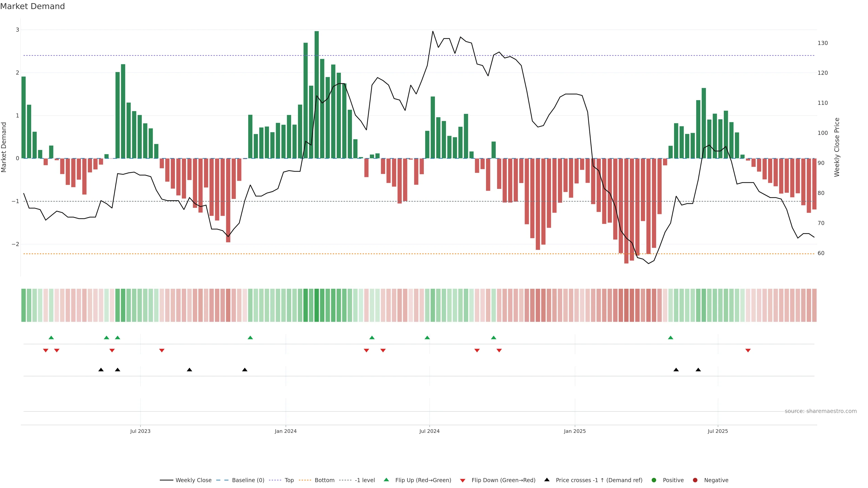The image size is (868, 488).
Task: Click the leftmost green cell in heatmap strip
Action: coord(24,305)
